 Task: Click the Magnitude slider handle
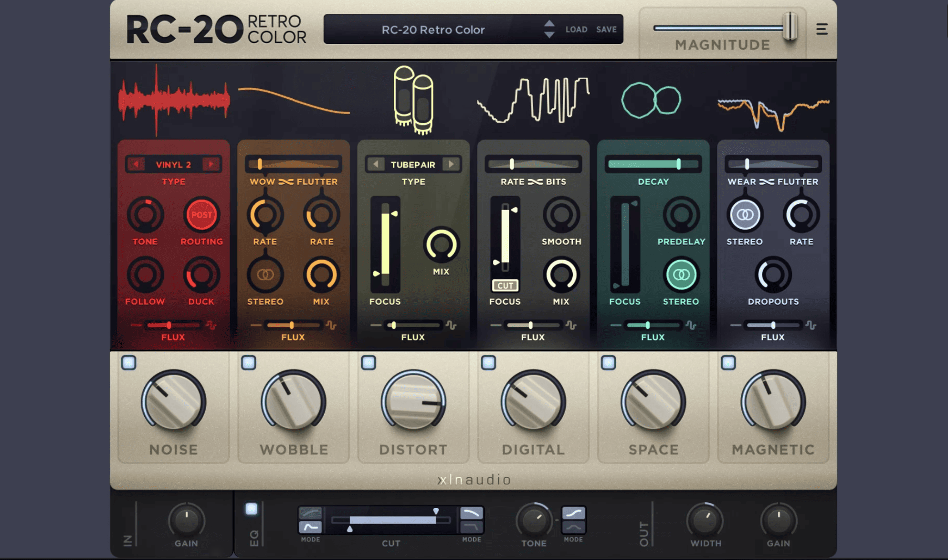pyautogui.click(x=790, y=26)
